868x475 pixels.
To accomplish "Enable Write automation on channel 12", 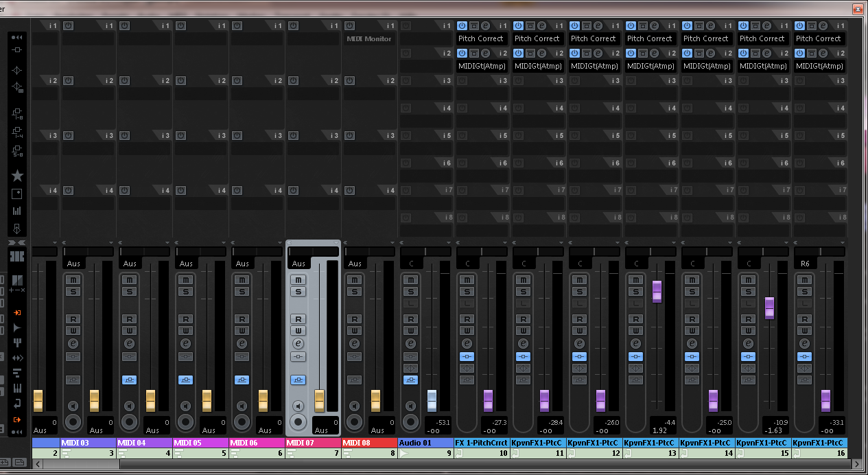I will [x=580, y=331].
